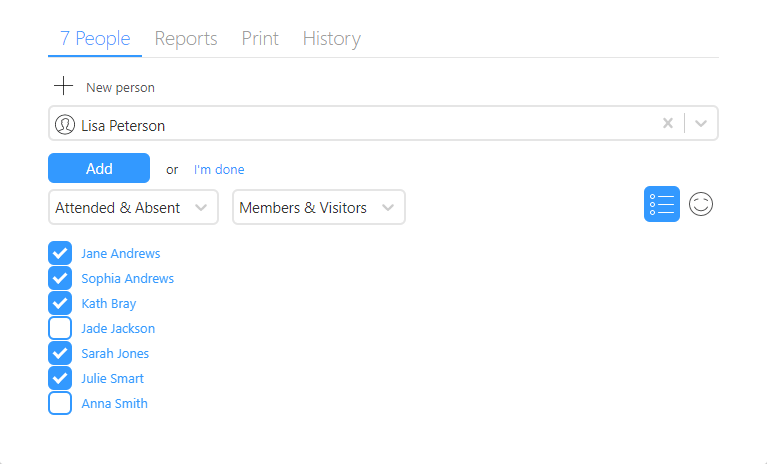Uncheck Sarah Jones attendance checkbox

click(x=60, y=353)
